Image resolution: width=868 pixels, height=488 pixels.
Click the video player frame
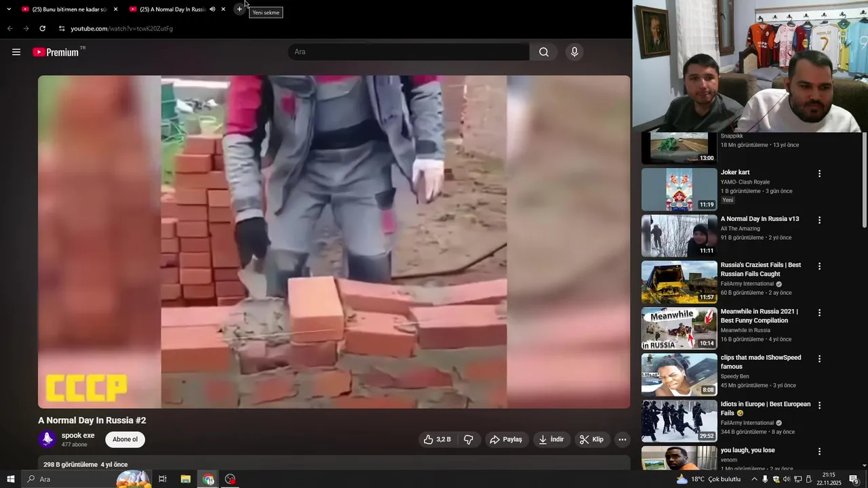(x=334, y=241)
